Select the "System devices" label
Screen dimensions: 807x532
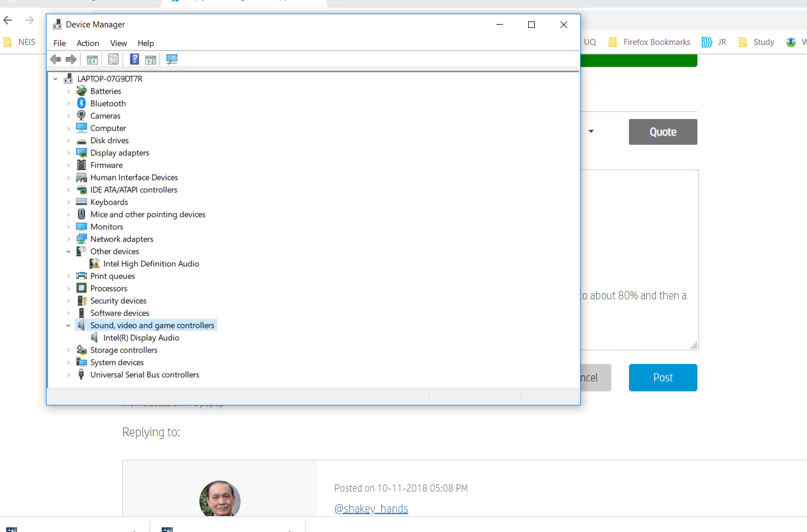click(117, 362)
